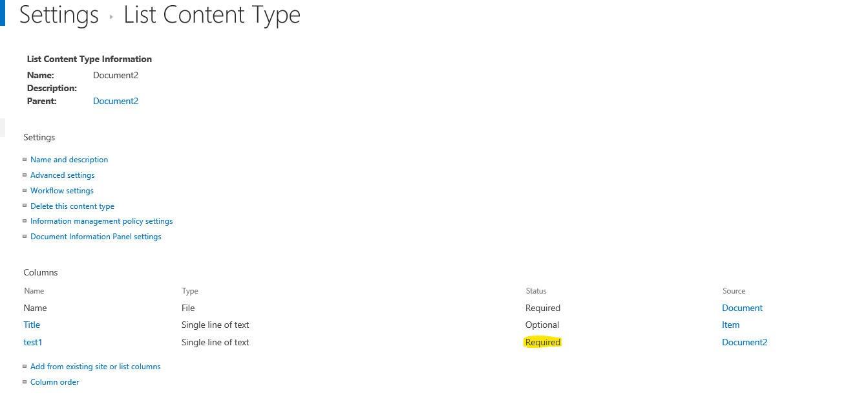Screen dimensions: 868x419
Task: Click the bullet icon beside Advanced settings
Action: pos(25,175)
